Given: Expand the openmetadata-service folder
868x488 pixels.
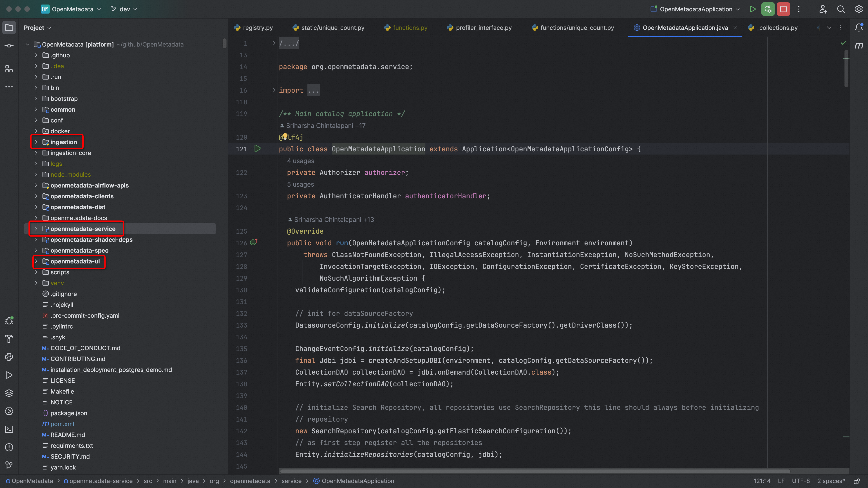Looking at the screenshot, I should tap(36, 229).
